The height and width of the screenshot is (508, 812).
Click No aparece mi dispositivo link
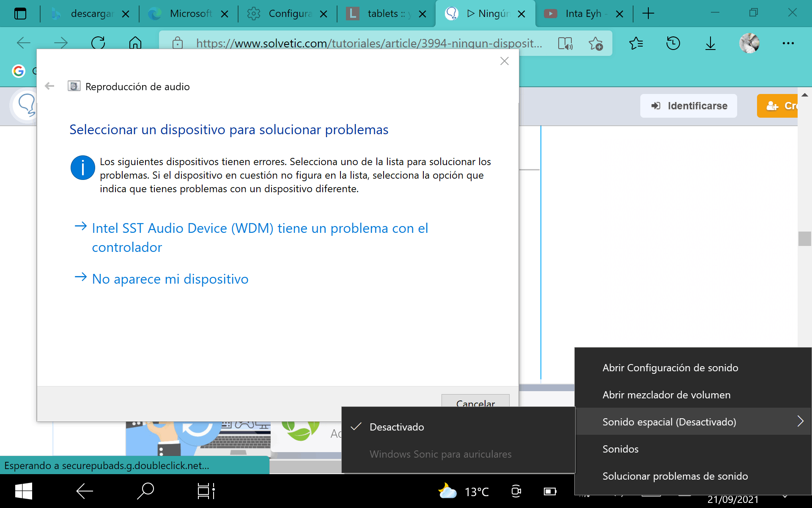coord(170,279)
